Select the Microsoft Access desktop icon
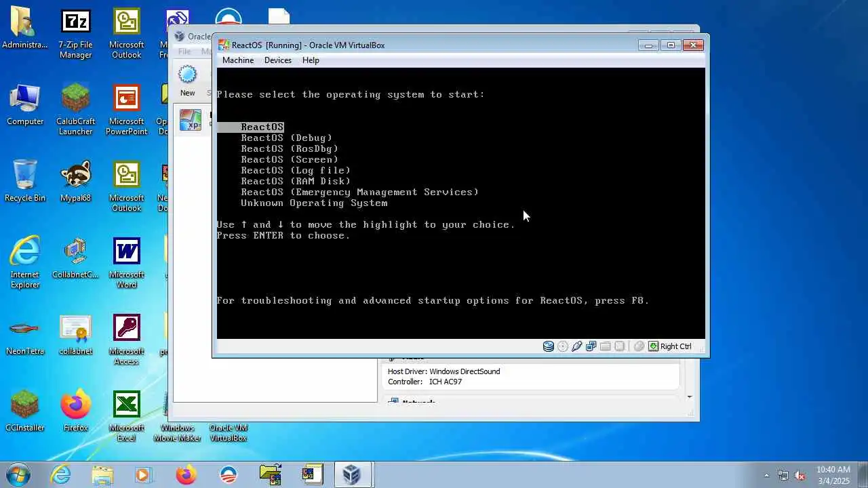Viewport: 868px width, 488px height. [x=126, y=340]
